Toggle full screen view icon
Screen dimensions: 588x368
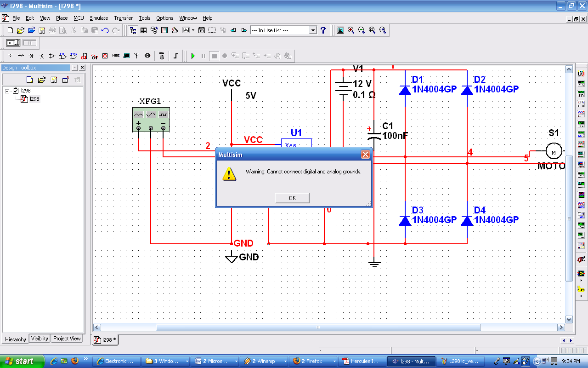(340, 30)
